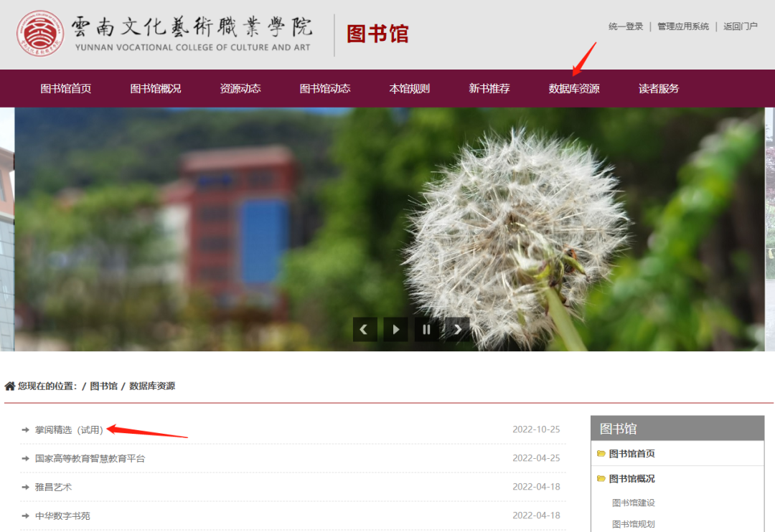775x532 pixels.
Task: Pause the banner slideshow
Action: [426, 330]
